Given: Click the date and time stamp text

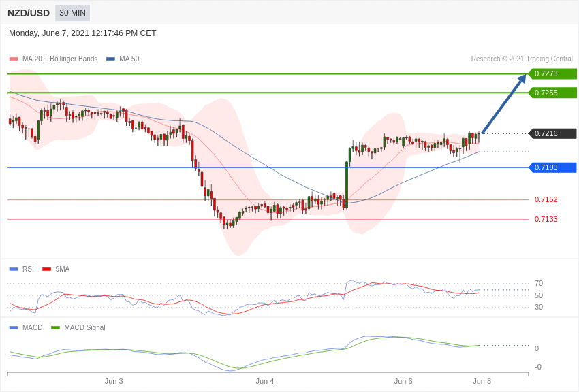Looking at the screenshot, I should pyautogui.click(x=82, y=33).
